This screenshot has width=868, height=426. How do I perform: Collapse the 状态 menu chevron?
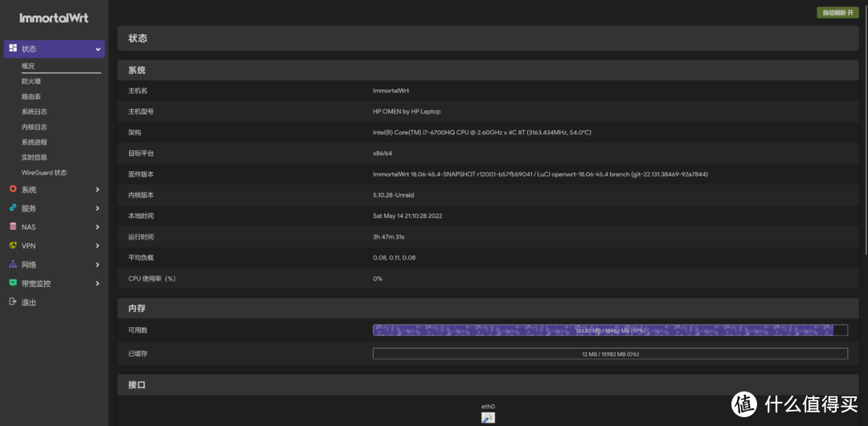[x=97, y=49]
